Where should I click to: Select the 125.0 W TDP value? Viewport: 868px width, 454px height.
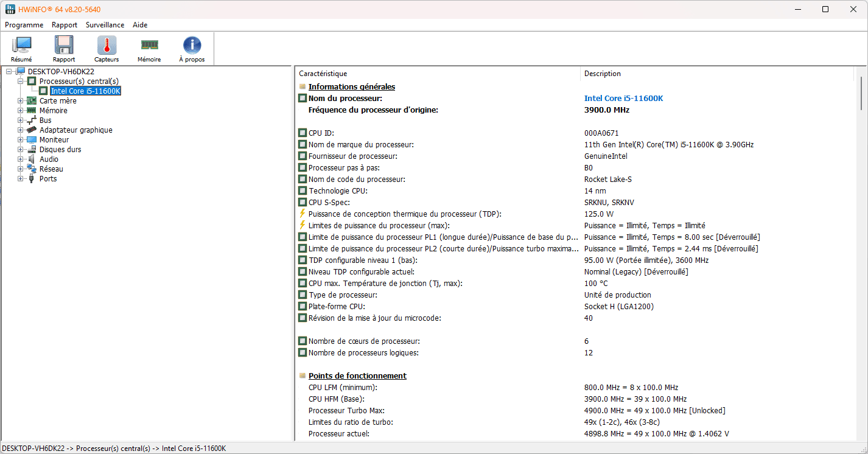[598, 214]
